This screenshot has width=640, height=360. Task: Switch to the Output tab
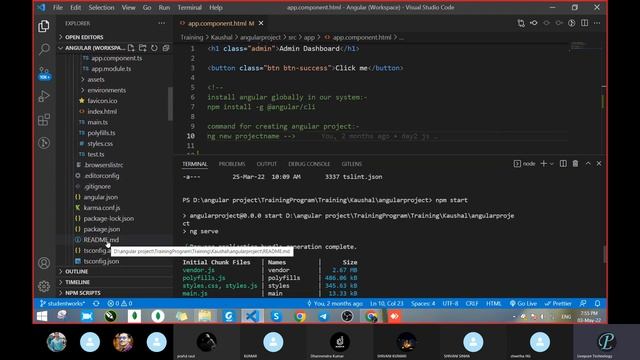[x=267, y=164]
